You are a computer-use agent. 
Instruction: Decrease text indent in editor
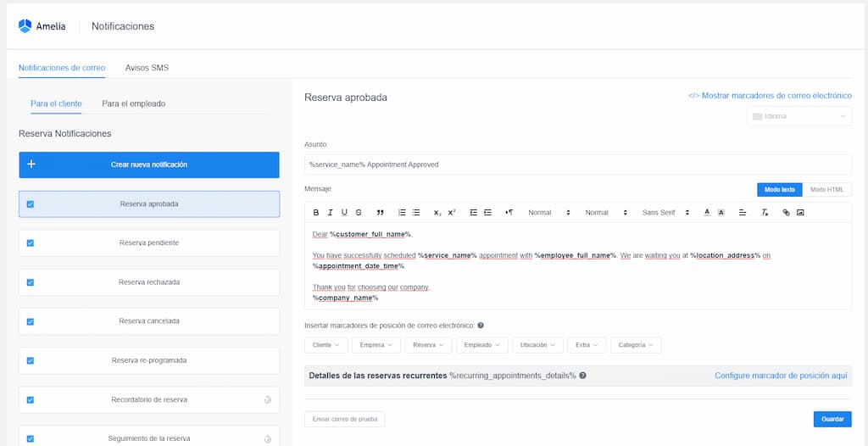pos(473,212)
